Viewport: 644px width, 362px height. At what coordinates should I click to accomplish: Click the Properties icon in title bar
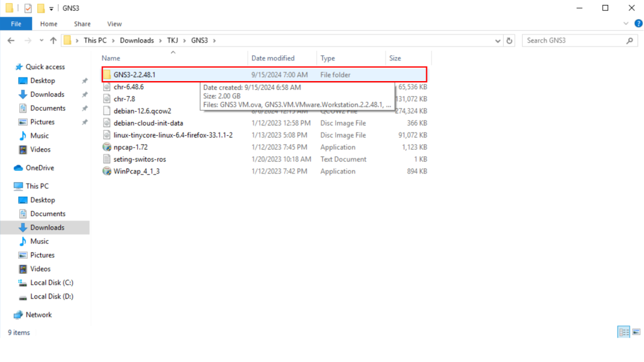click(x=28, y=8)
